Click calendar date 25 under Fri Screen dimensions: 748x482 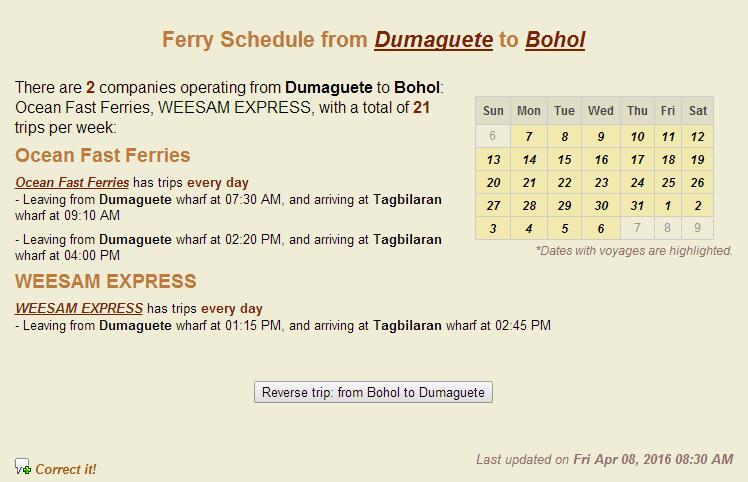pos(668,183)
